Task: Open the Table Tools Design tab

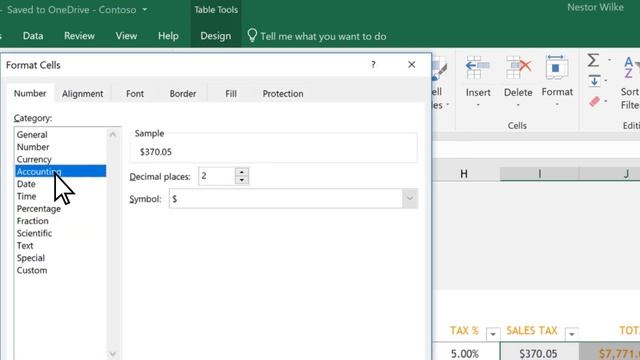Action: pos(216,36)
